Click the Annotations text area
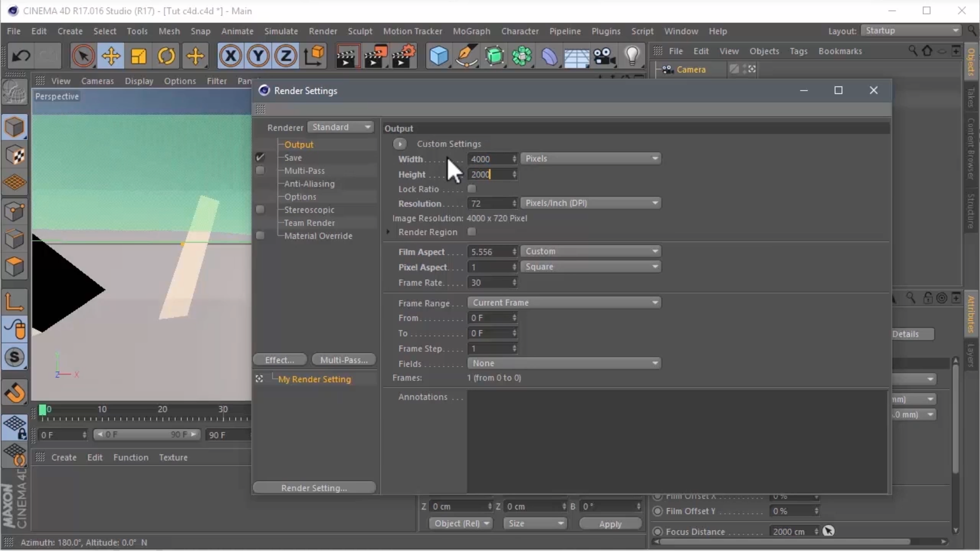This screenshot has height=552, width=980. point(677,442)
